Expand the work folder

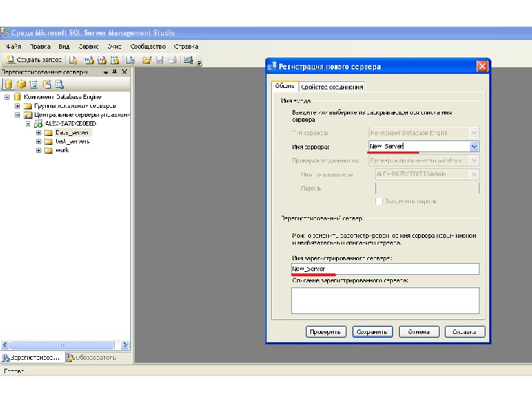[x=38, y=150]
